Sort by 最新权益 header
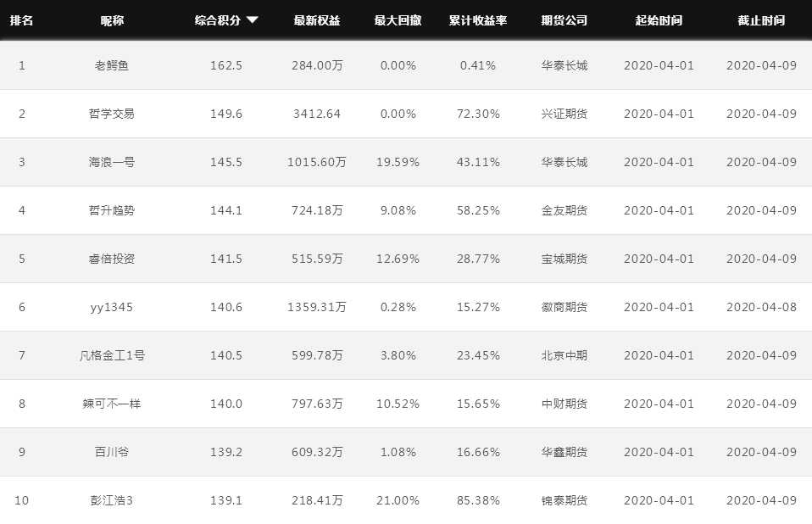812x524 pixels. point(317,20)
